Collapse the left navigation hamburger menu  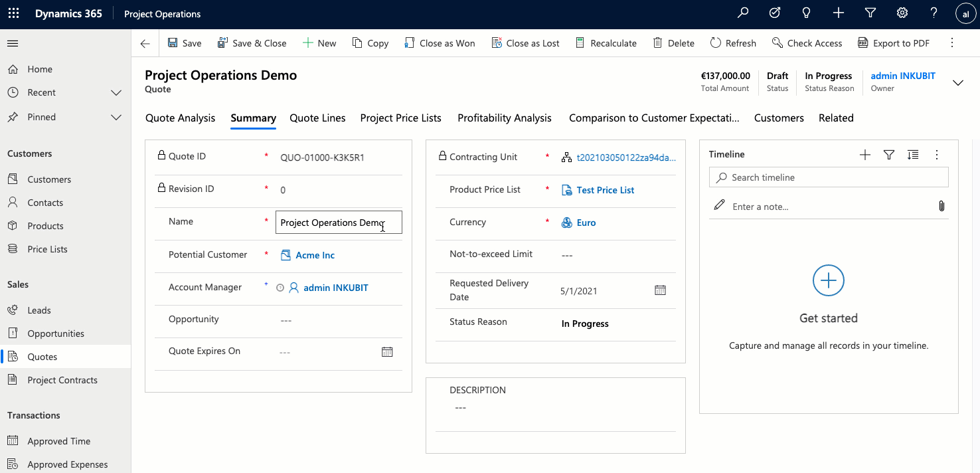[x=13, y=43]
